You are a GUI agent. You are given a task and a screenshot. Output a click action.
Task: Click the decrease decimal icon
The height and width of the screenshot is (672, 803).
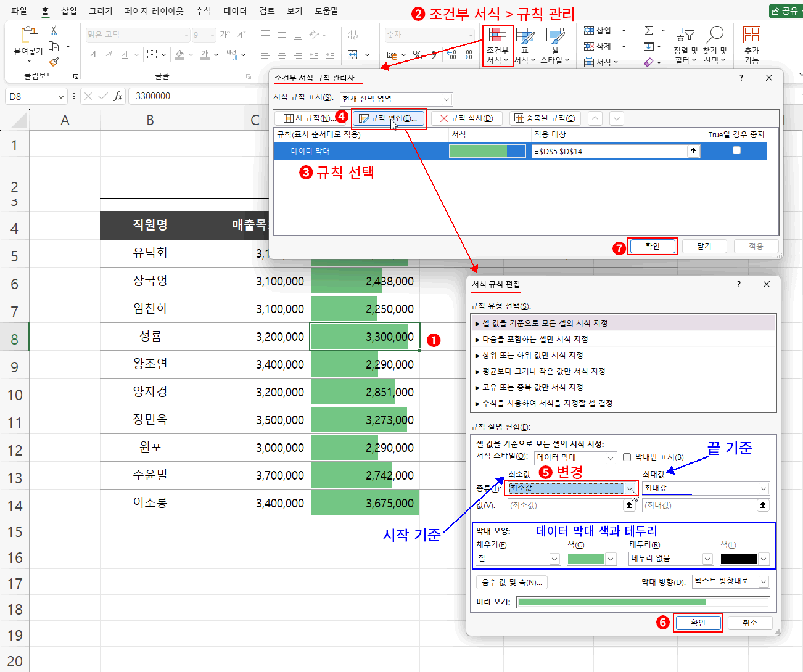click(x=468, y=55)
